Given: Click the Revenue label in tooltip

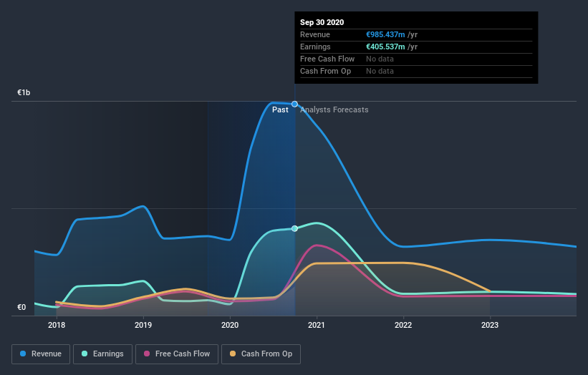Looking at the screenshot, I should pos(315,34).
